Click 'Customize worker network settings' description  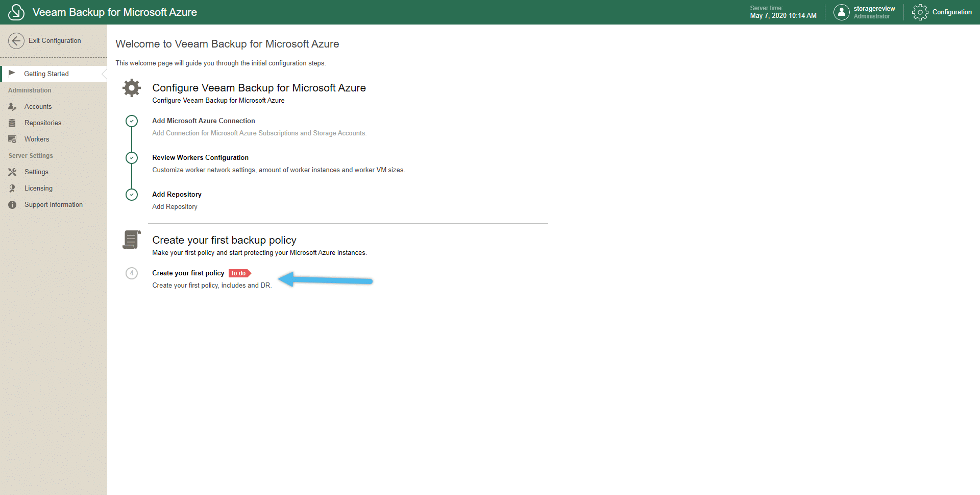point(278,170)
